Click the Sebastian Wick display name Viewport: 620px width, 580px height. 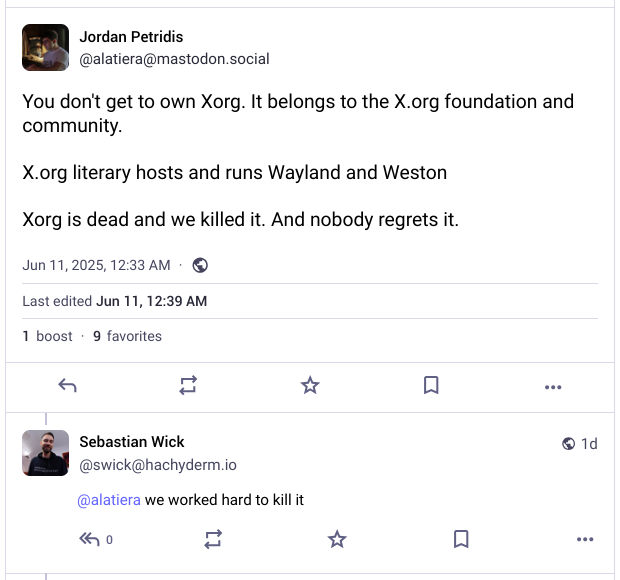[x=132, y=442]
